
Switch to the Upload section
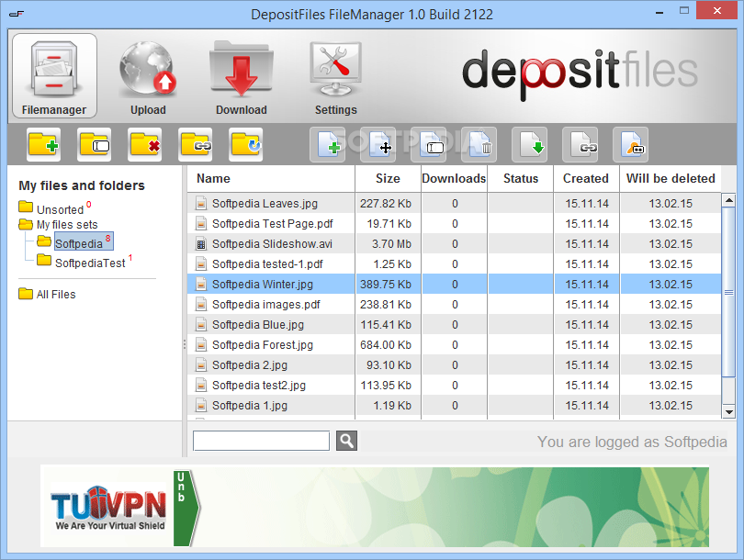148,78
